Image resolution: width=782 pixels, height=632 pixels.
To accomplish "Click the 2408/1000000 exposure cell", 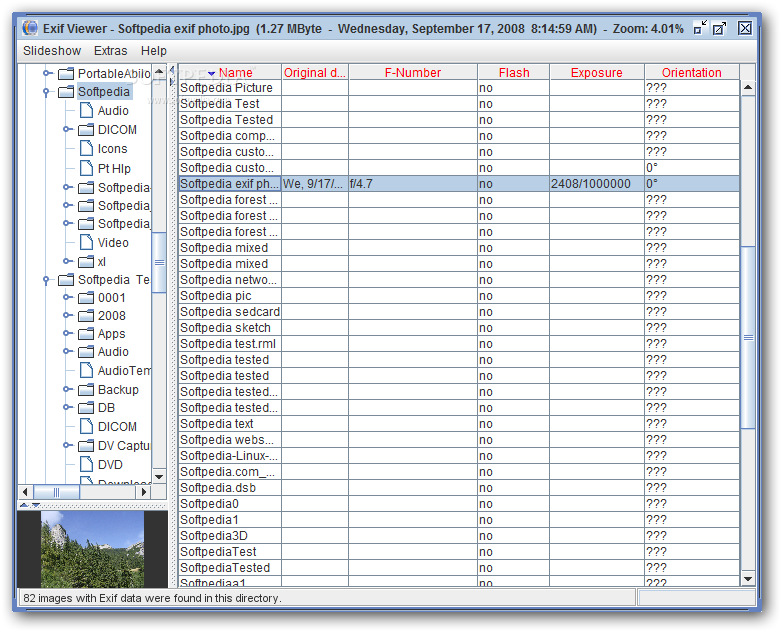I will (596, 184).
